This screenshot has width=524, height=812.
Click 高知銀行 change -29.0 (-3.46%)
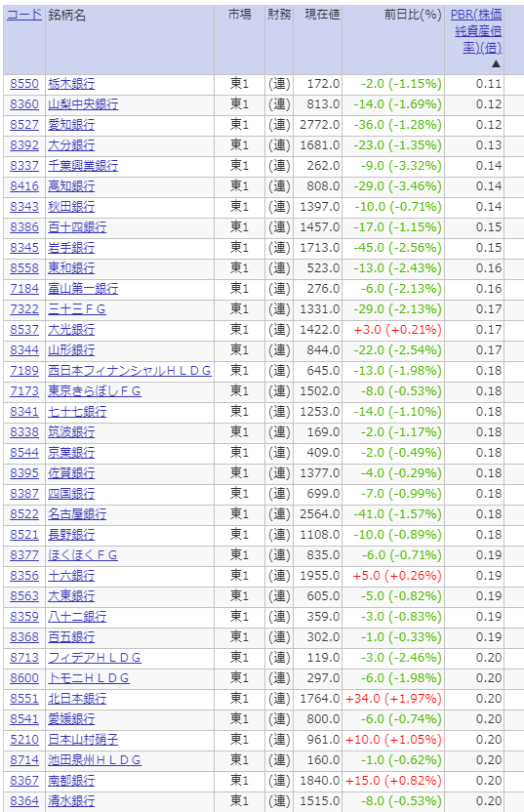398,186
